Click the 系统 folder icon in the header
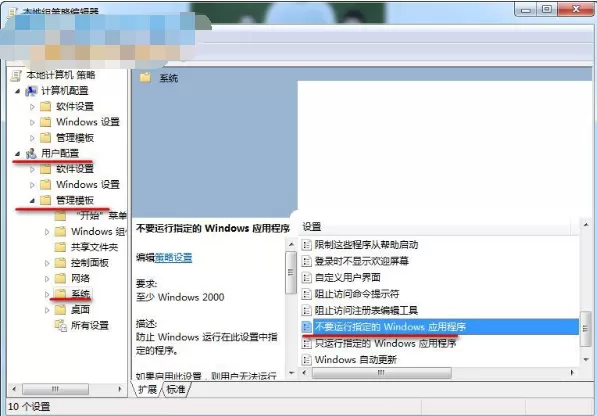The height and width of the screenshot is (416, 597). (145, 78)
